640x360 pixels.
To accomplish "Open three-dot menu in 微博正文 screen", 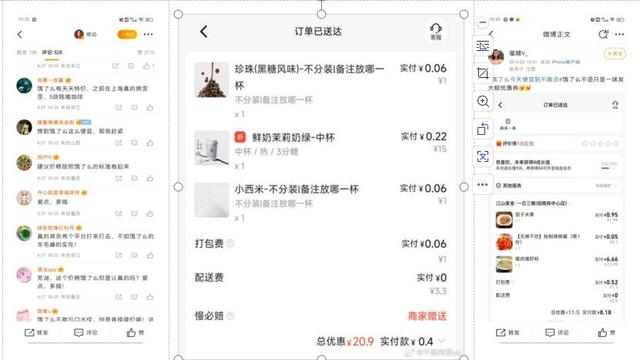I will point(619,34).
